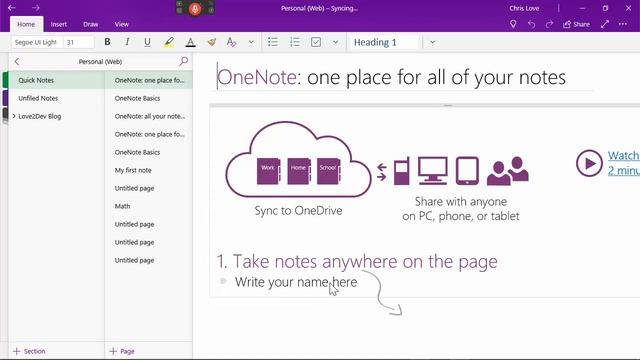Play the 2 minute video button
Screen dimensions: 640x360
pyautogui.click(x=589, y=163)
